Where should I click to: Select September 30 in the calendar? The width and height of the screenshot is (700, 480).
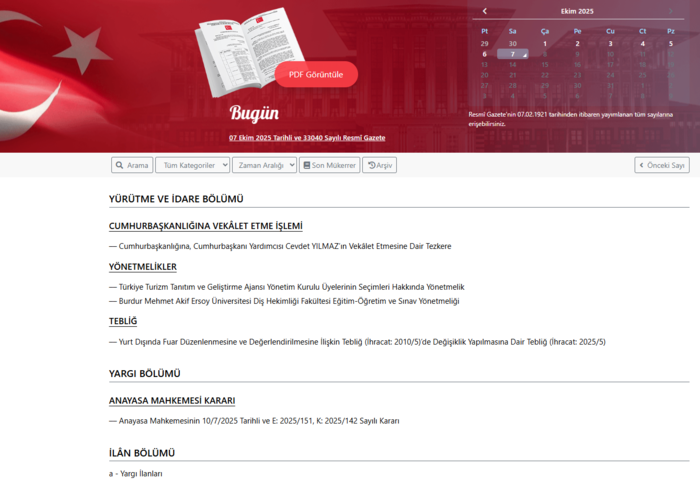coord(512,44)
